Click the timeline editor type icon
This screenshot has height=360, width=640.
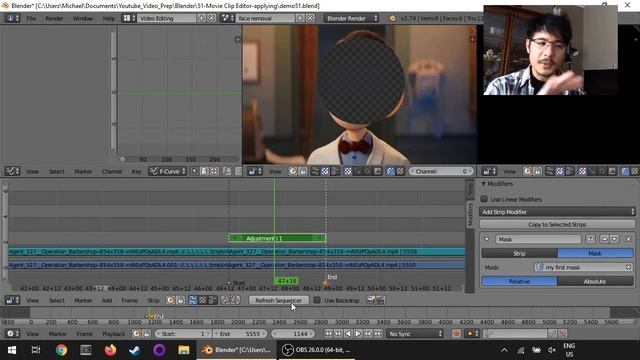(x=12, y=334)
